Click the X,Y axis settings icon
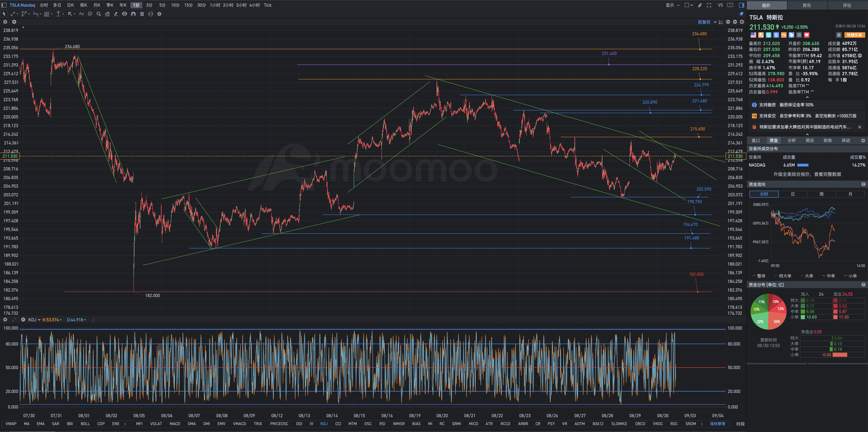The width and height of the screenshot is (868, 432). pos(721,22)
